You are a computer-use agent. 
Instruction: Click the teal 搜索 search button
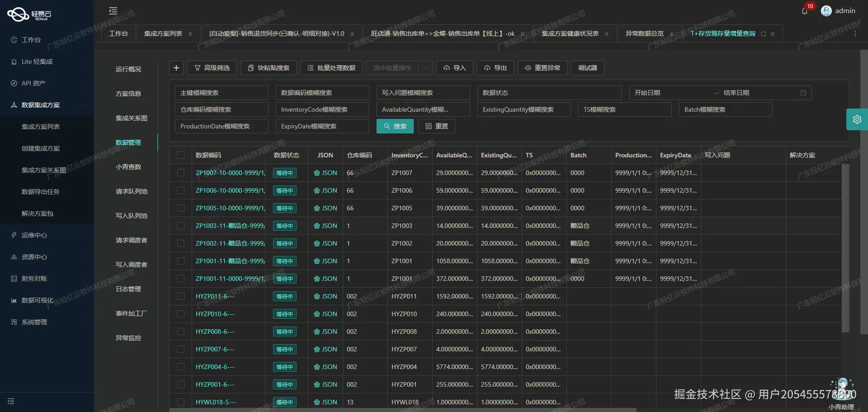(x=395, y=126)
